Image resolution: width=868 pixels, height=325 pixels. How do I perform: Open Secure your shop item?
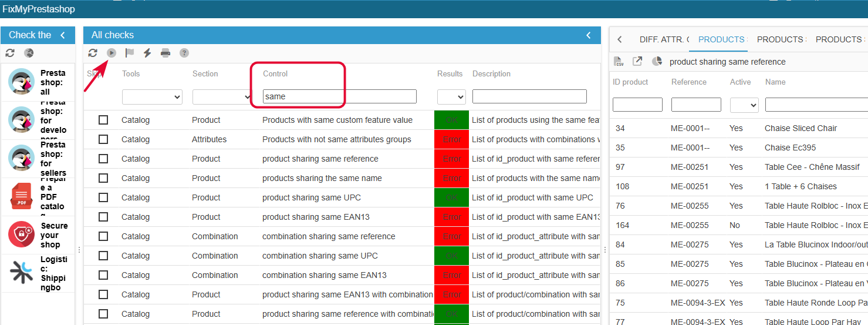(38, 235)
